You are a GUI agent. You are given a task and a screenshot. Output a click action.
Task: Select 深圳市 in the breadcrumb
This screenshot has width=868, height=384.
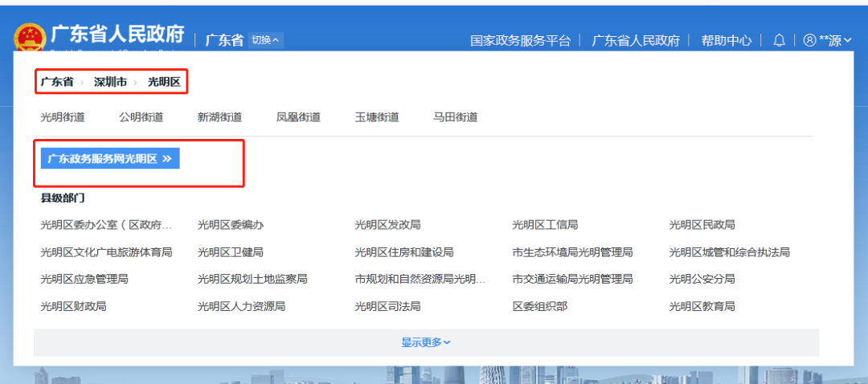tap(110, 82)
